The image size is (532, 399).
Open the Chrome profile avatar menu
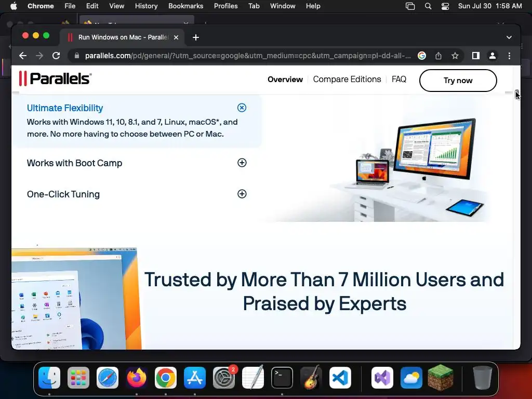(x=493, y=56)
